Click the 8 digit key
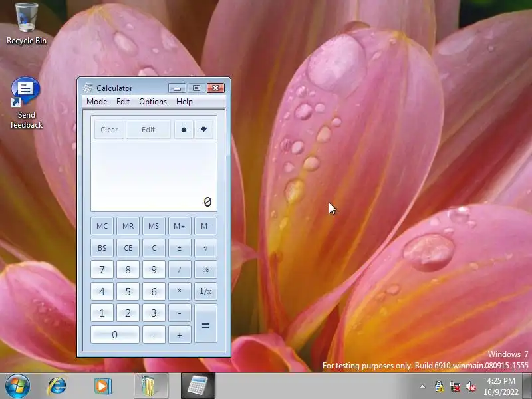Image resolution: width=532 pixels, height=399 pixels. click(128, 269)
